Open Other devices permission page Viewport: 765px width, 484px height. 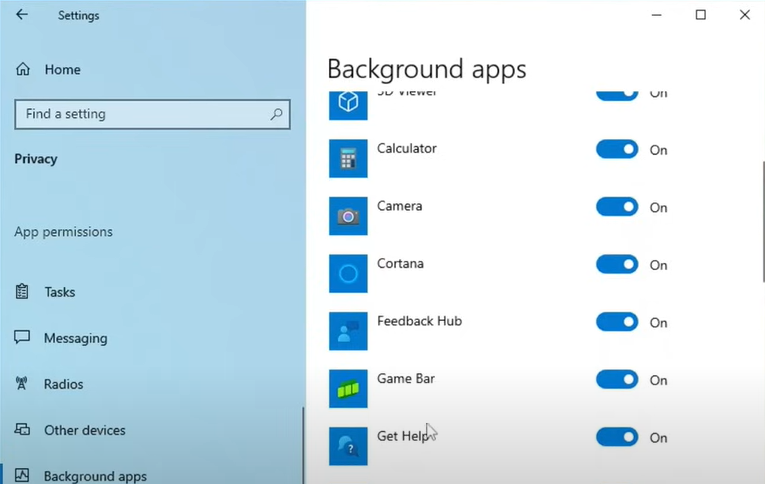tap(84, 430)
